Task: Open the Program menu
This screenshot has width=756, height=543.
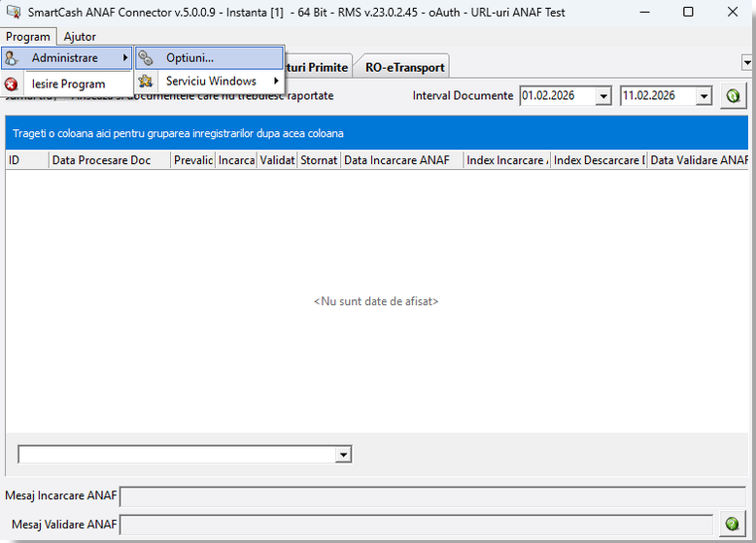Action: [28, 37]
